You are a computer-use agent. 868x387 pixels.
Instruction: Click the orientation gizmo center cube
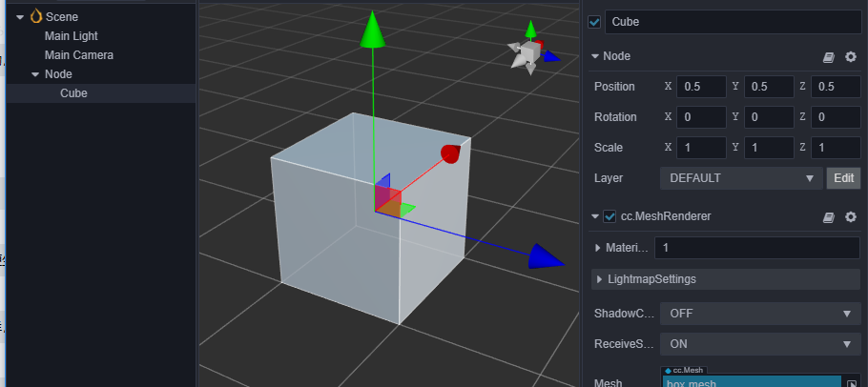[x=529, y=53]
